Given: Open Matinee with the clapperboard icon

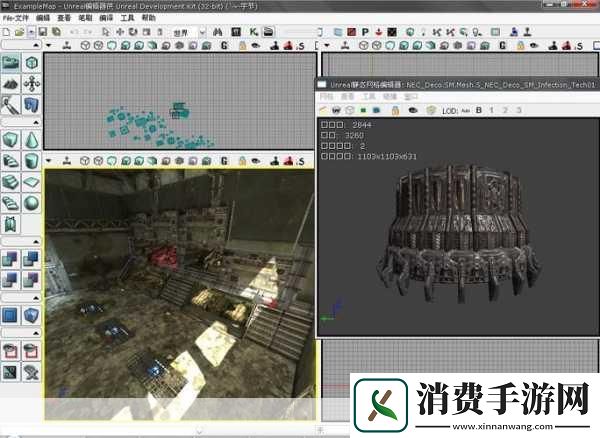Looking at the screenshot, I should [269, 32].
